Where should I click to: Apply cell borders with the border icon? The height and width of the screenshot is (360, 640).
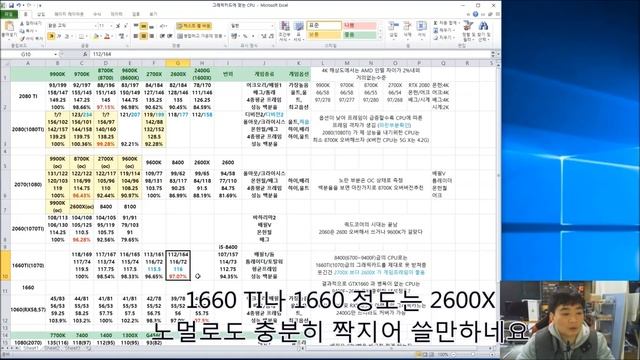tap(81, 36)
